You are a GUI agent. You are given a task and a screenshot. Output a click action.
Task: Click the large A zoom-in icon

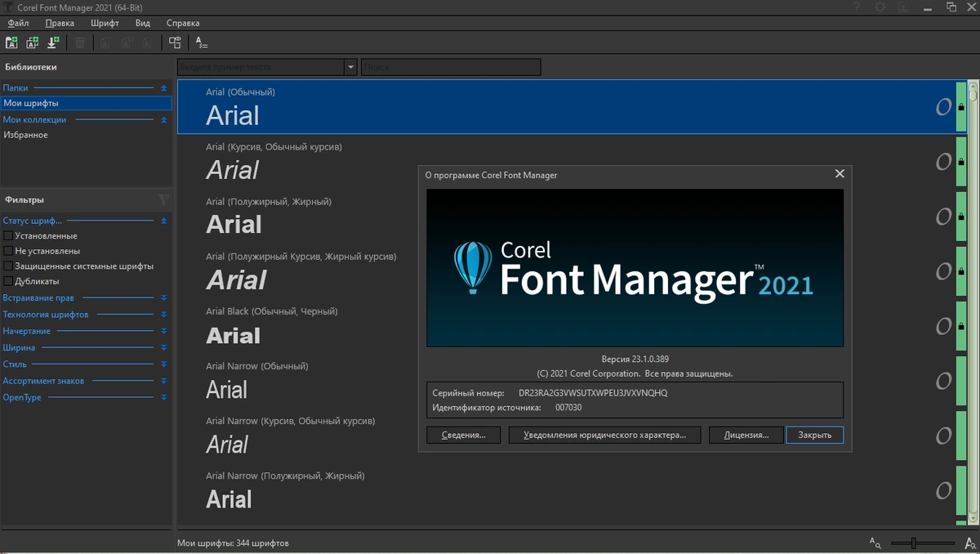(970, 543)
